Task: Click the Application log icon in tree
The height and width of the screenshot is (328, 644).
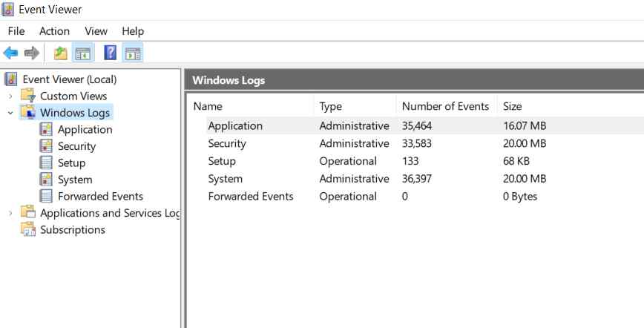Action: point(46,129)
